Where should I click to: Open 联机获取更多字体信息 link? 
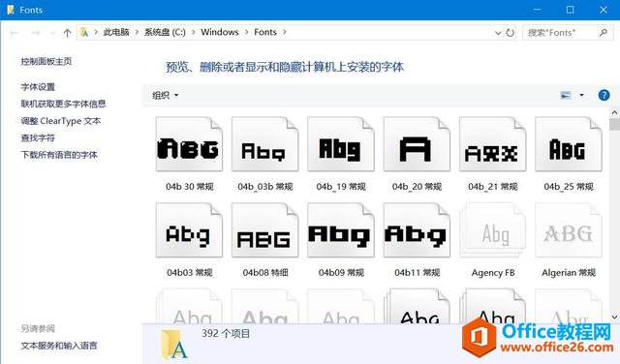click(x=63, y=104)
